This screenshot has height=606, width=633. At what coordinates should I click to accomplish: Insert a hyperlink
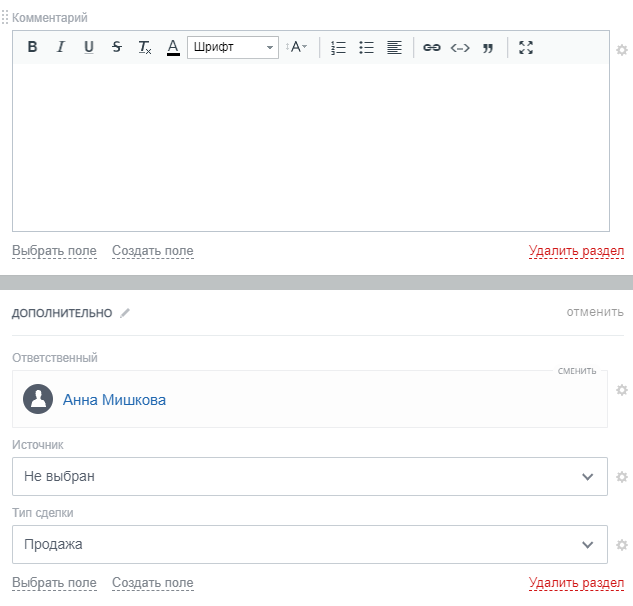point(431,47)
